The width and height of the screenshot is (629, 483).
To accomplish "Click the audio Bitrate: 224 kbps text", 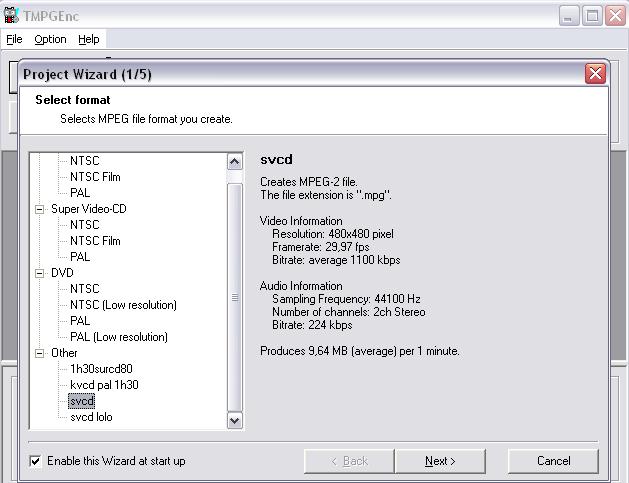I will [312, 325].
